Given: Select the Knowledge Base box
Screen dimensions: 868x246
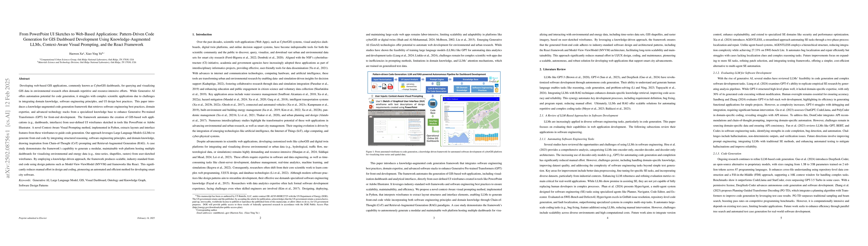Looking at the screenshot, I should [x=471, y=80].
